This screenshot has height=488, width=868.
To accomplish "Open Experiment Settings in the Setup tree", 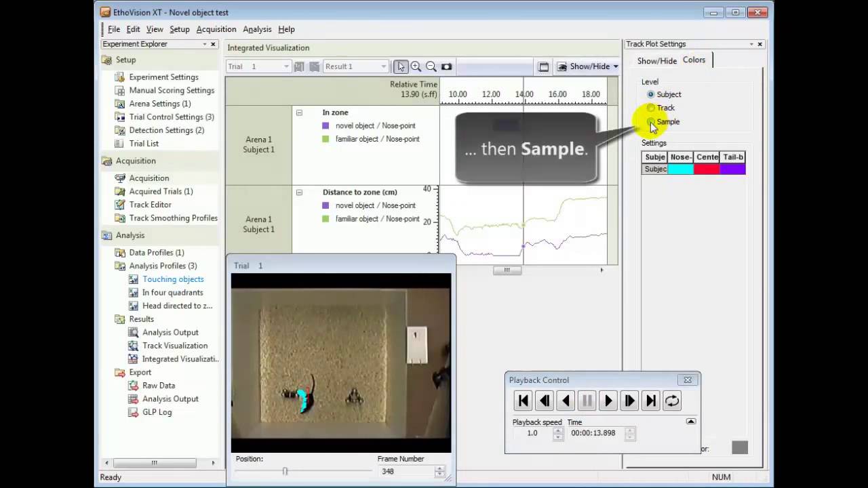I will [x=163, y=77].
